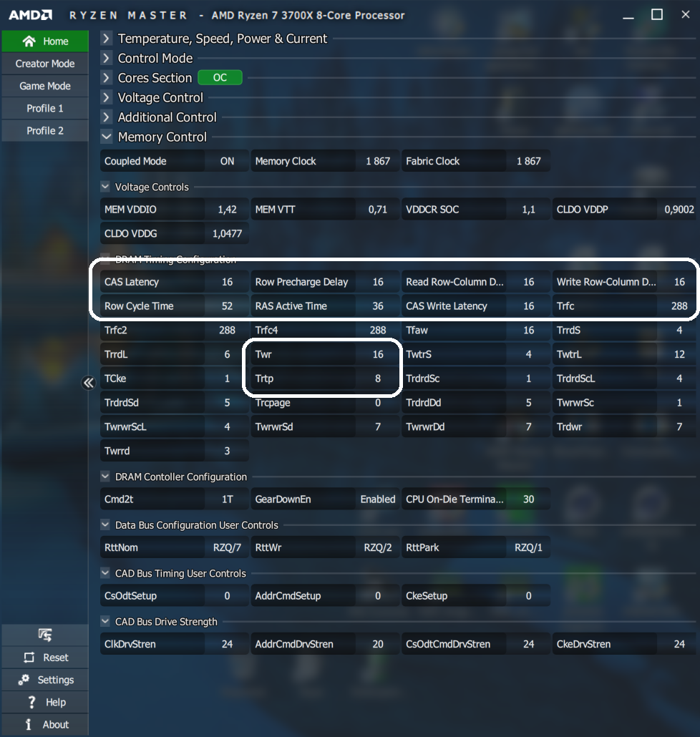This screenshot has width=700, height=737.
Task: Click the Twrrd value 3
Action: [227, 451]
